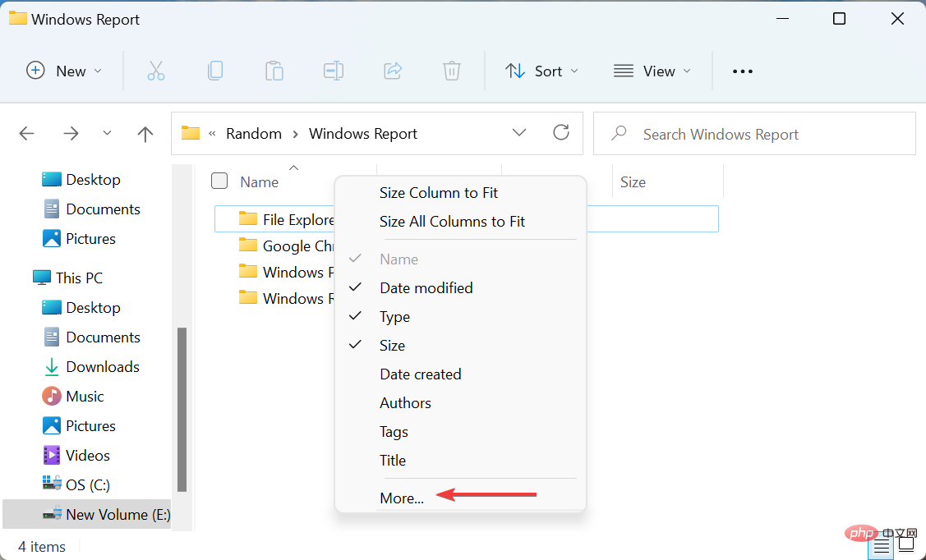Switch layout with the view icon bottom right

[881, 544]
